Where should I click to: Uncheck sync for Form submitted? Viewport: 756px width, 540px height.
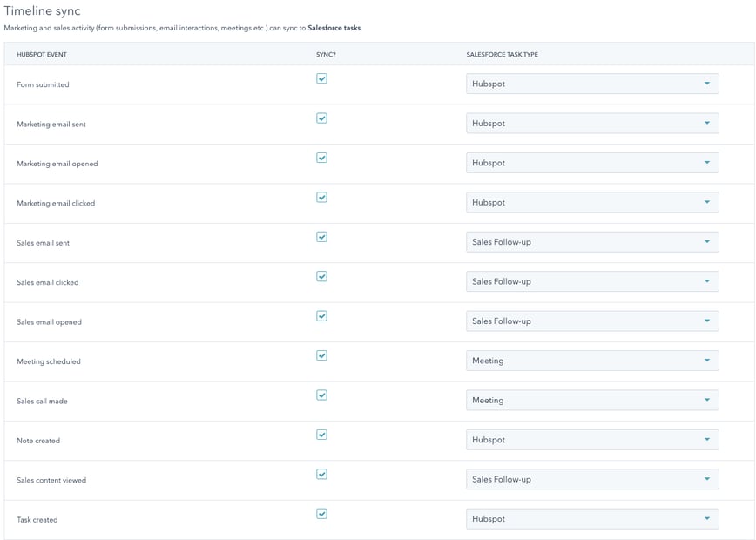click(321, 78)
